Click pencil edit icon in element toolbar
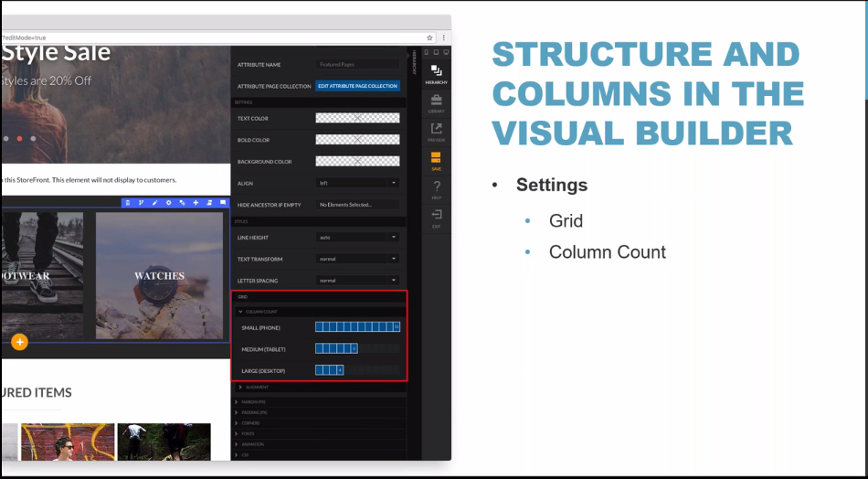The height and width of the screenshot is (479, 868). coord(155,203)
